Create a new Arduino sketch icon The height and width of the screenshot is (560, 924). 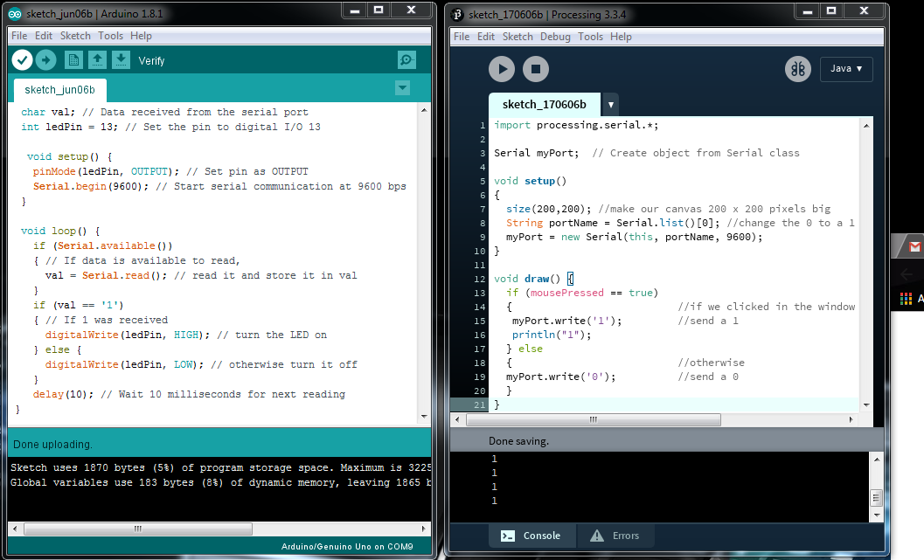(x=73, y=60)
